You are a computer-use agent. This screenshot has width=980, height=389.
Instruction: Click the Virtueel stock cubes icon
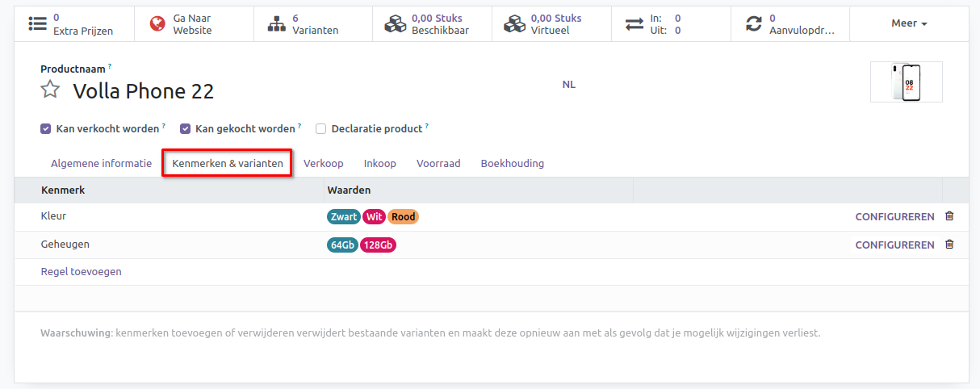click(x=514, y=24)
